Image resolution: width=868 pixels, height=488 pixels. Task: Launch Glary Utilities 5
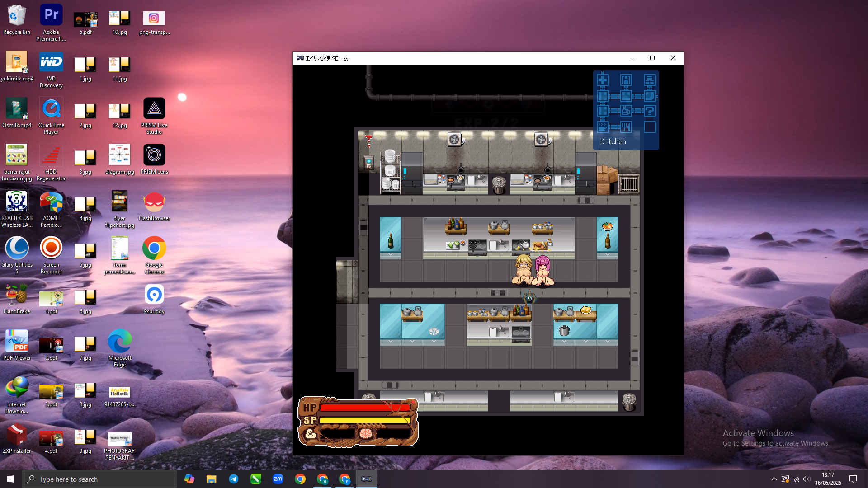[17, 256]
